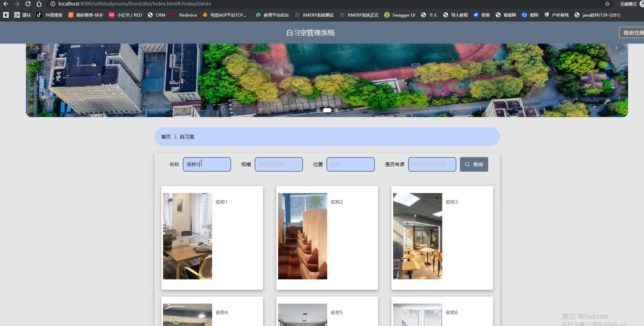Open the browser home page icon
The height and width of the screenshot is (326, 644).
point(39,4)
